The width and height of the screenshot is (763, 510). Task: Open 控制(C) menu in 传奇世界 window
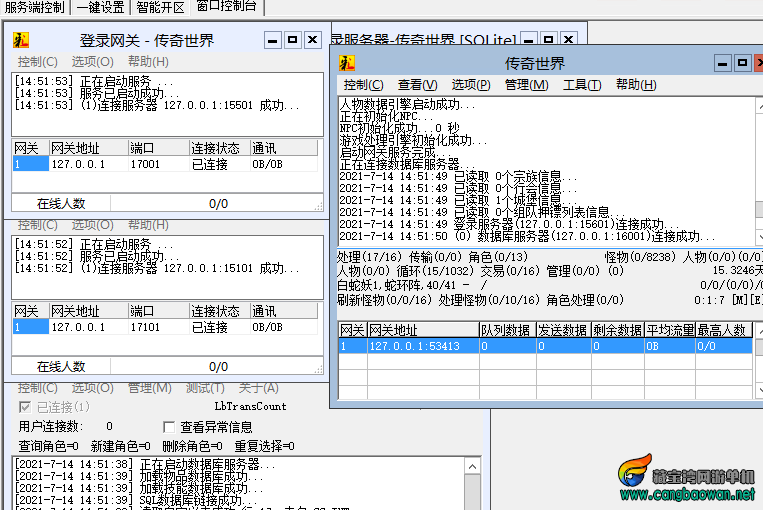click(x=363, y=85)
